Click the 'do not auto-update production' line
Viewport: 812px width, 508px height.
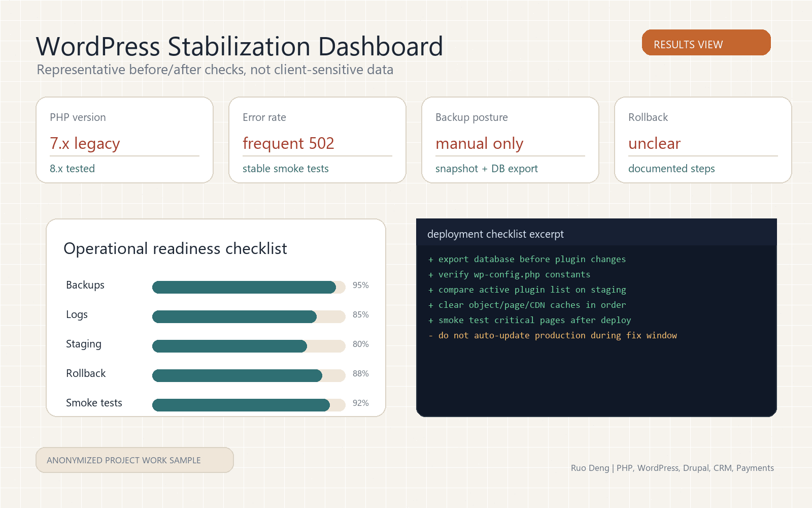pos(552,335)
